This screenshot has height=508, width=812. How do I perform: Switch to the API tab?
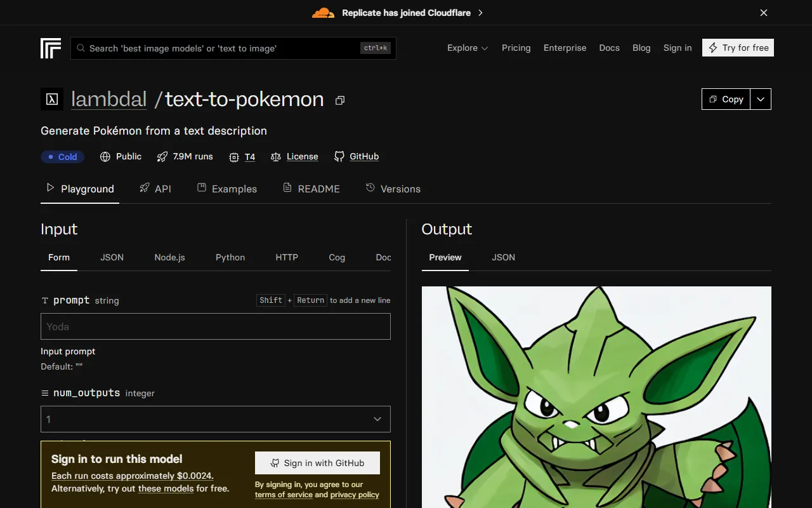click(x=155, y=189)
